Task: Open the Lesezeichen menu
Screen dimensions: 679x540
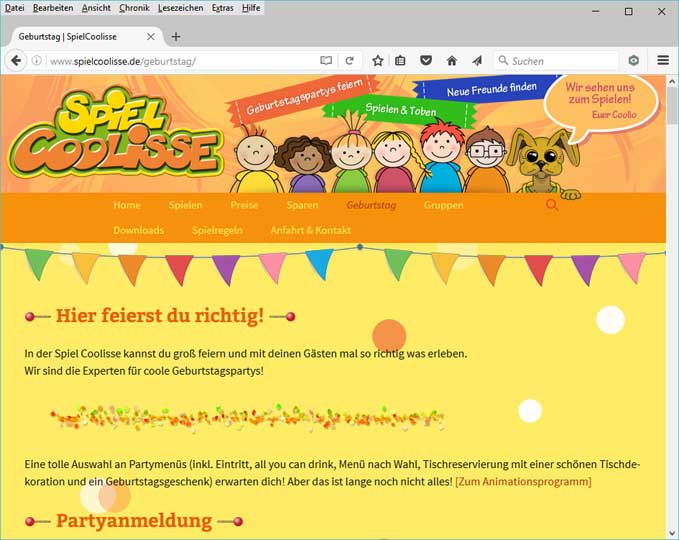Action: click(x=180, y=8)
